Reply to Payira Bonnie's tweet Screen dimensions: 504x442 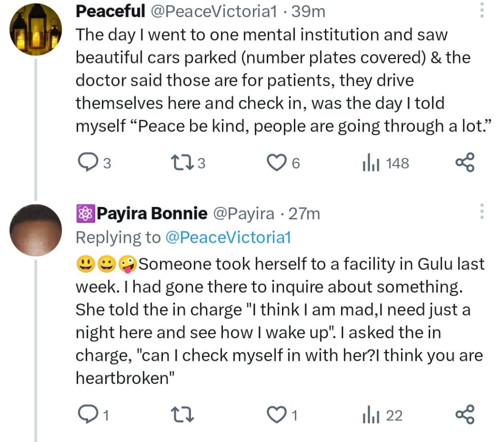pos(88,416)
